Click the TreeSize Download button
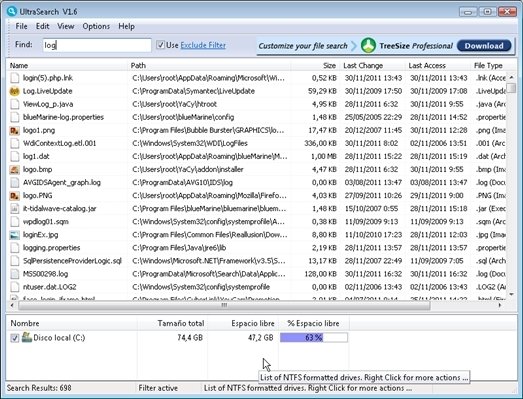 coord(484,46)
